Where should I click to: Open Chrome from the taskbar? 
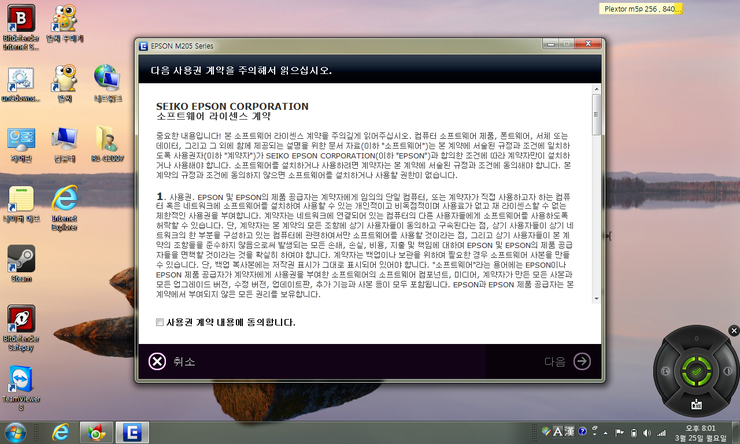[x=95, y=431]
